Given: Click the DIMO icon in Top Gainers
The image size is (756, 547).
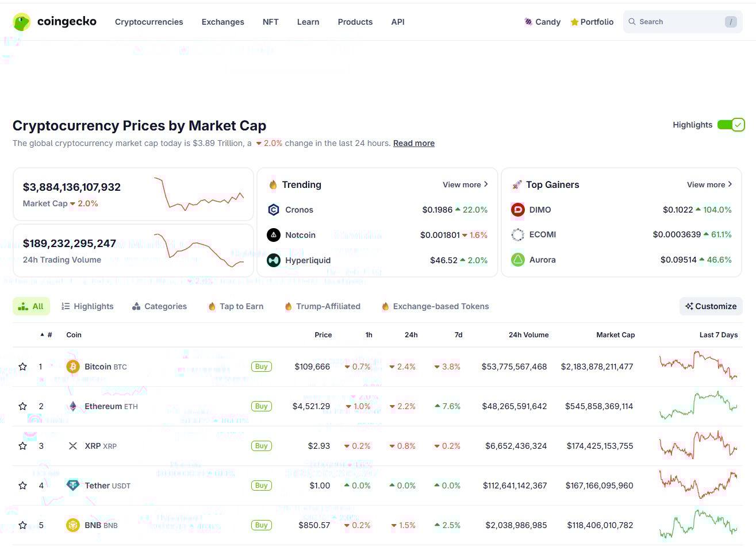Looking at the screenshot, I should pos(518,210).
